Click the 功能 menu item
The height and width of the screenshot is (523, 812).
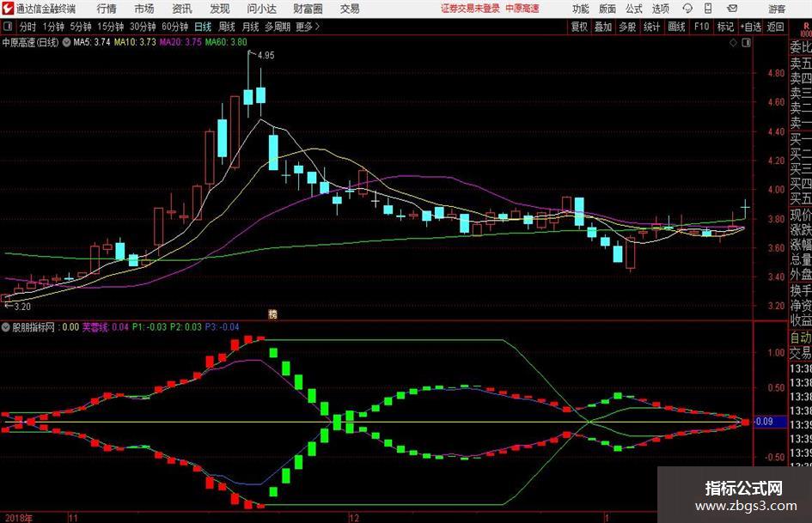[x=581, y=9]
